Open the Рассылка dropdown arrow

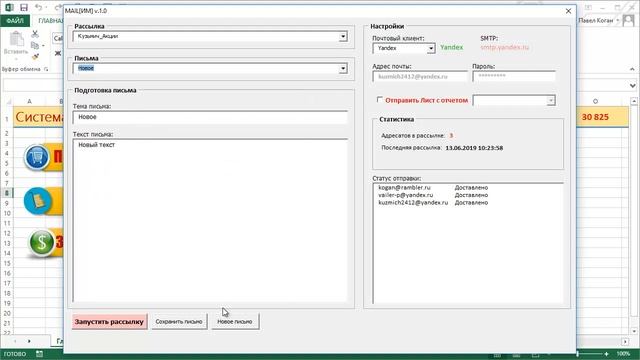click(x=343, y=36)
